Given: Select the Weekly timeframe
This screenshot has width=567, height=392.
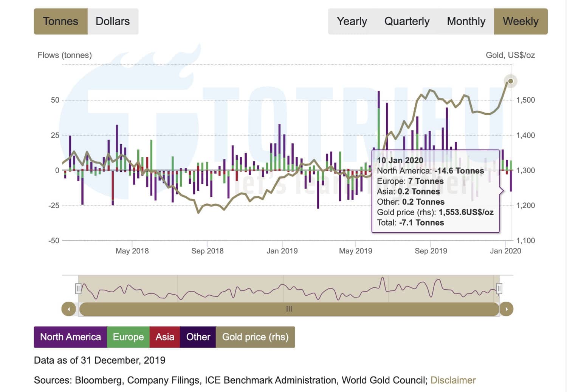Looking at the screenshot, I should point(521,22).
